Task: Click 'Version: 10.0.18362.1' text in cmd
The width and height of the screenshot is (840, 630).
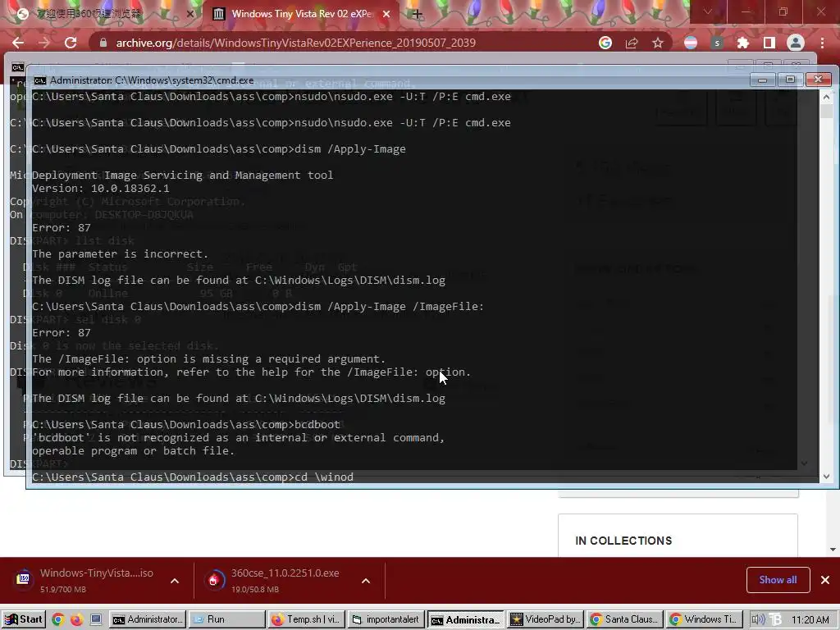Action: point(100,188)
